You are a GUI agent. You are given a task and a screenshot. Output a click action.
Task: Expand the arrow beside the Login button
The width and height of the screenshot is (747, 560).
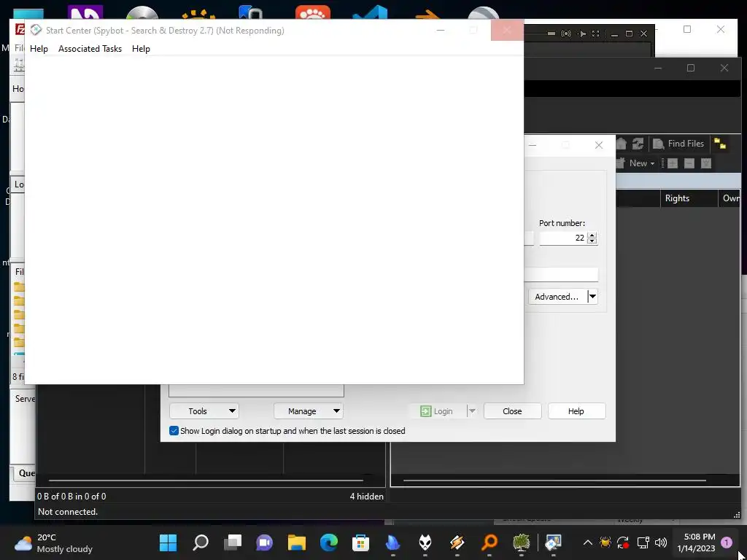tap(472, 411)
